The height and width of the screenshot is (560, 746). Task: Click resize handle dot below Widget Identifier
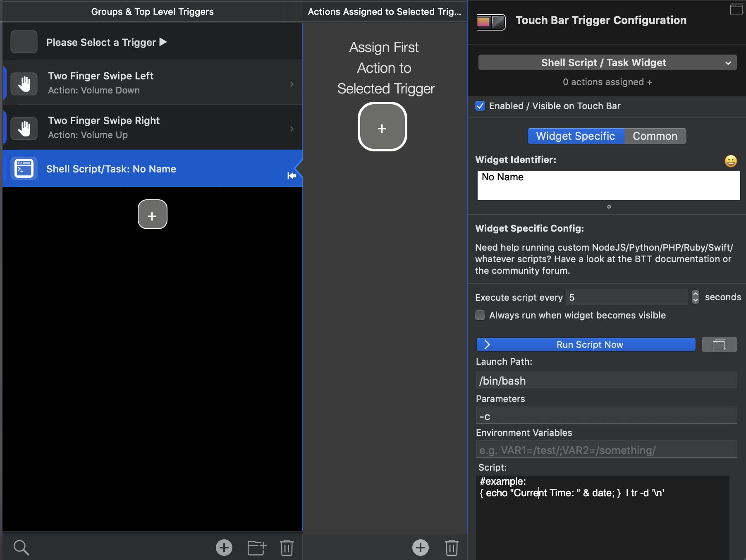tap(609, 207)
